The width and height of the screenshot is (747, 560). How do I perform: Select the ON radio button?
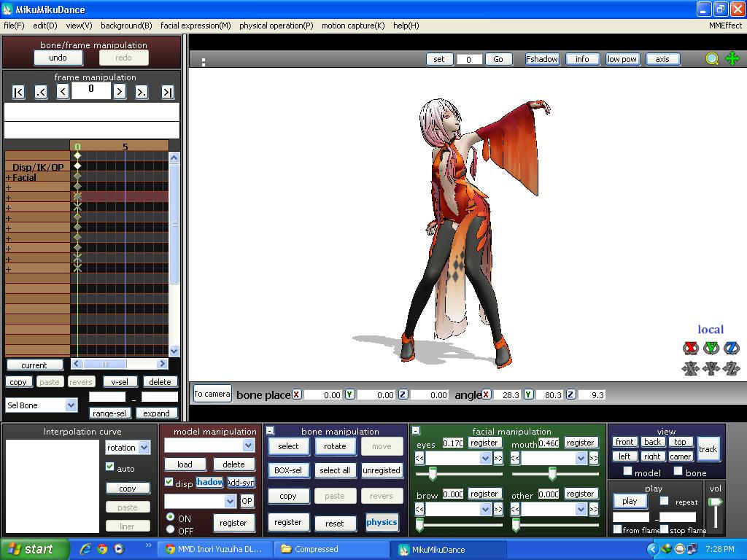[170, 517]
